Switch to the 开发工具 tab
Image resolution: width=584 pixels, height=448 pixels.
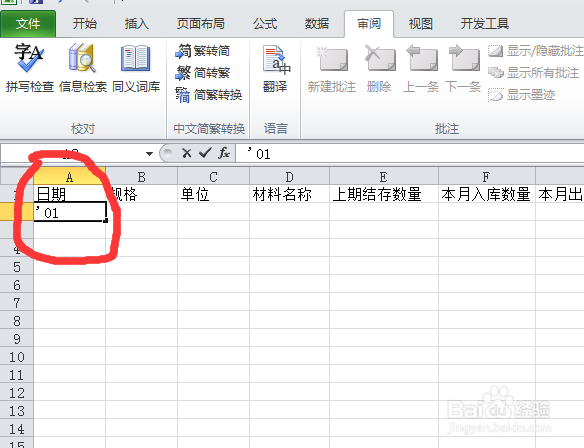coord(485,24)
